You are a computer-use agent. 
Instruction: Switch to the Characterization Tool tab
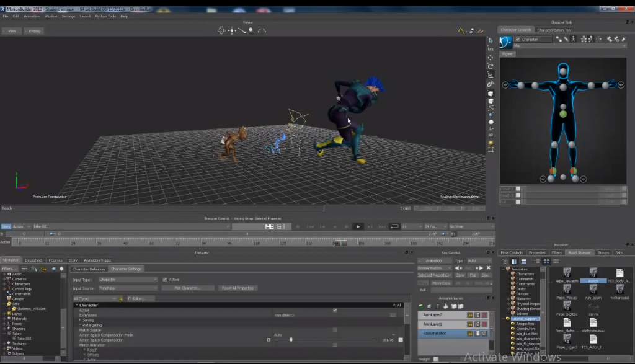point(554,30)
